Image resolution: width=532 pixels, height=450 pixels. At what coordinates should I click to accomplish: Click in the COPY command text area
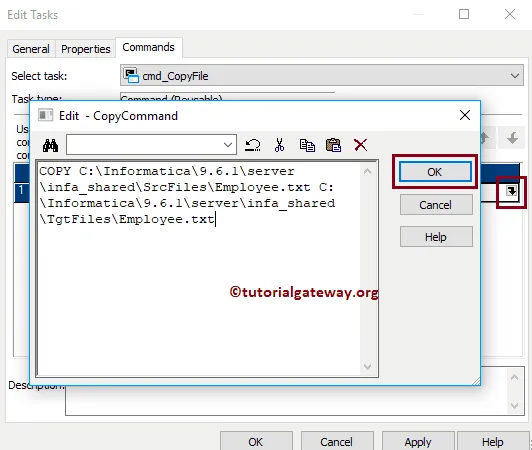tap(198, 268)
